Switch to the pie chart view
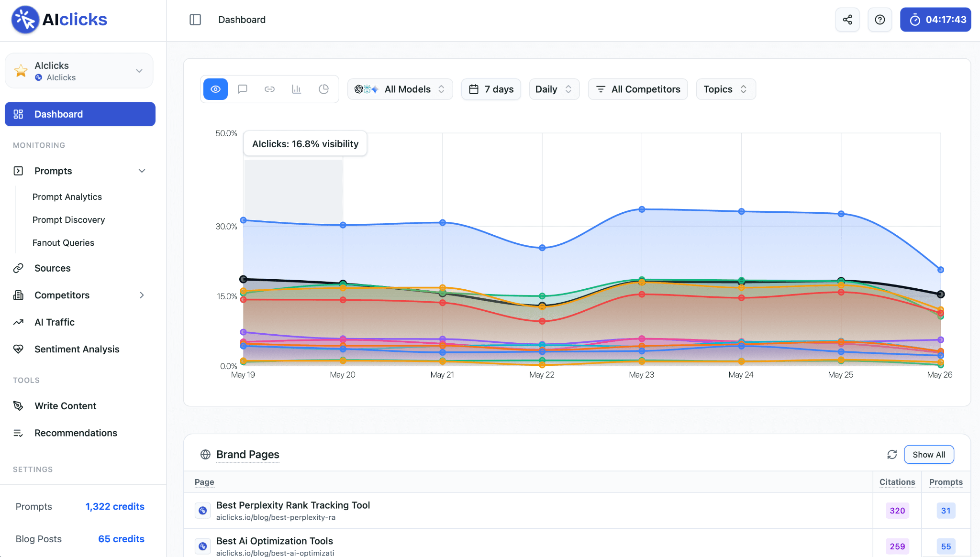This screenshot has height=557, width=980. [x=324, y=89]
